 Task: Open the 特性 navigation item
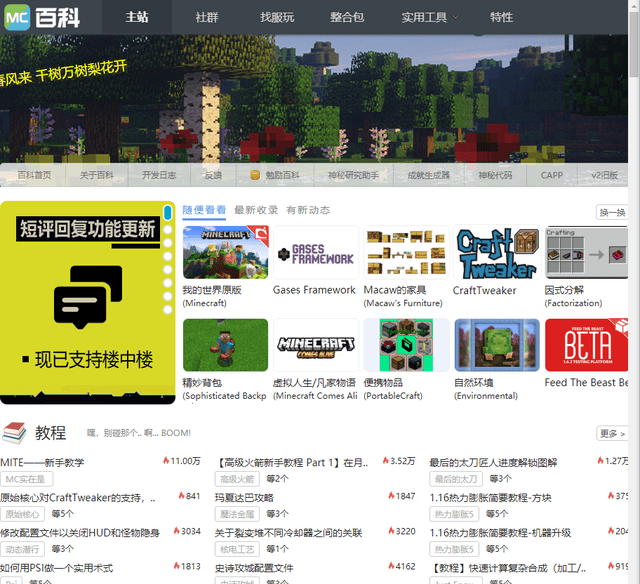point(501,17)
